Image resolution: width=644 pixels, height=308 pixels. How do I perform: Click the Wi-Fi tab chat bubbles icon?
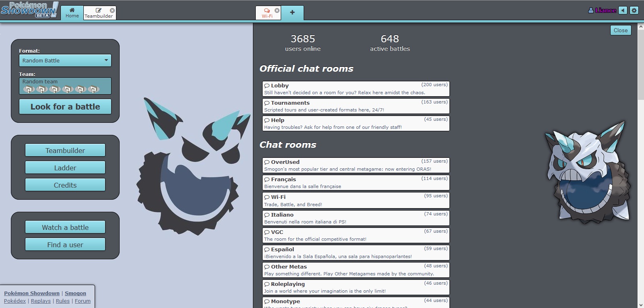click(x=267, y=10)
